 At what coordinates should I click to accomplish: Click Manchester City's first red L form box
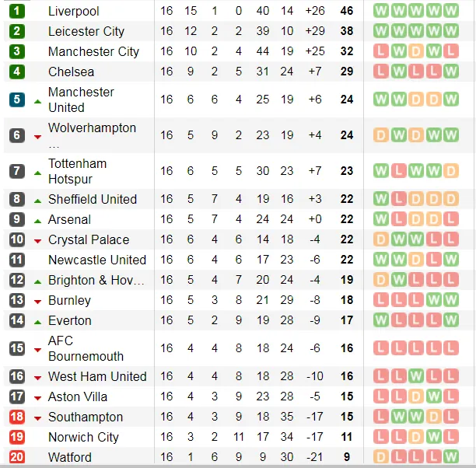tap(381, 51)
